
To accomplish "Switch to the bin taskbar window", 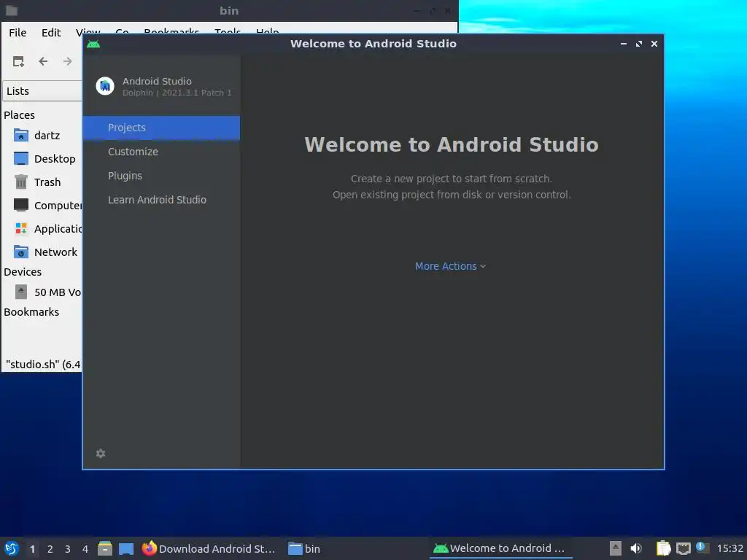I will 304,548.
